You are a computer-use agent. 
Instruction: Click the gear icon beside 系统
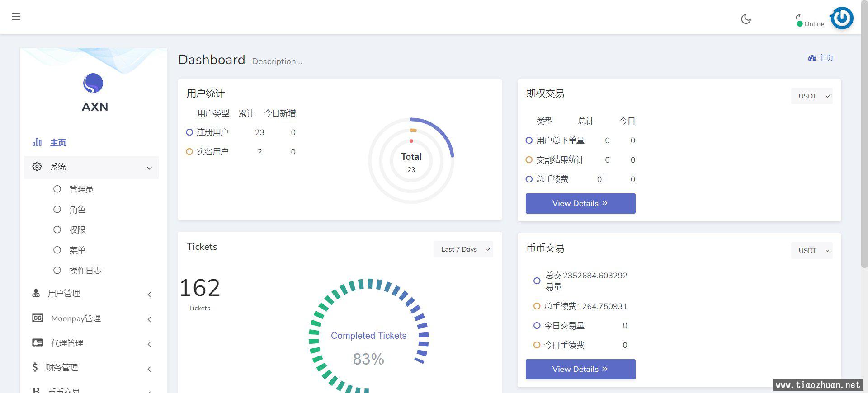coord(37,166)
